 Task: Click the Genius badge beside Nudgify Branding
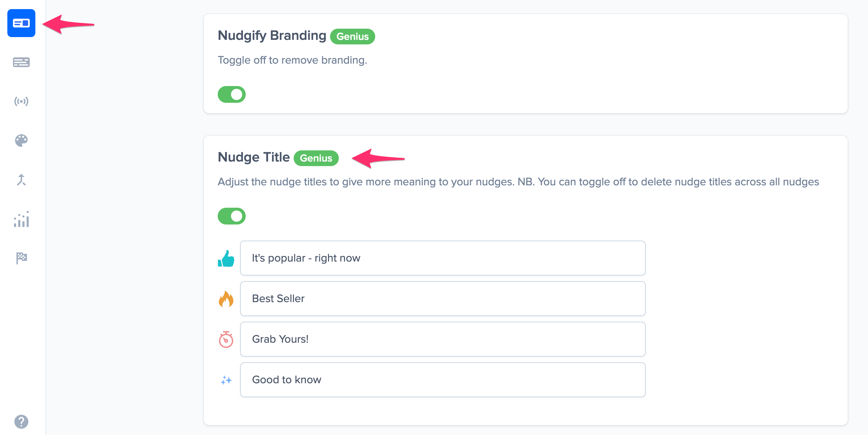[352, 36]
